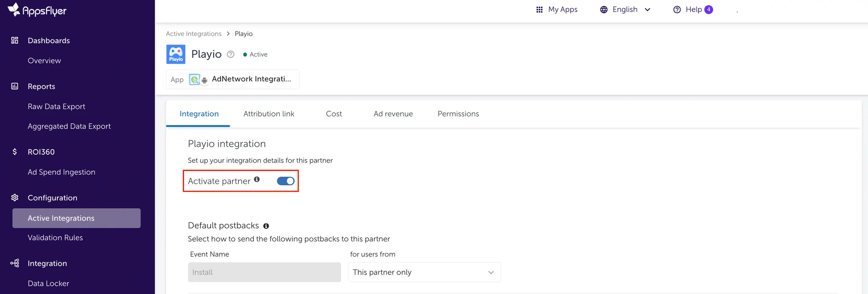Open the Help menu
This screenshot has height=294, width=868.
(x=693, y=10)
